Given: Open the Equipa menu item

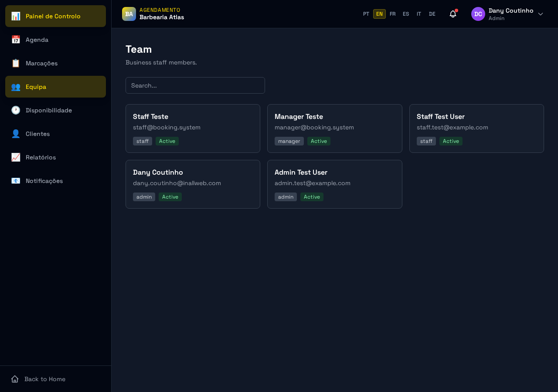Looking at the screenshot, I should click(55, 87).
